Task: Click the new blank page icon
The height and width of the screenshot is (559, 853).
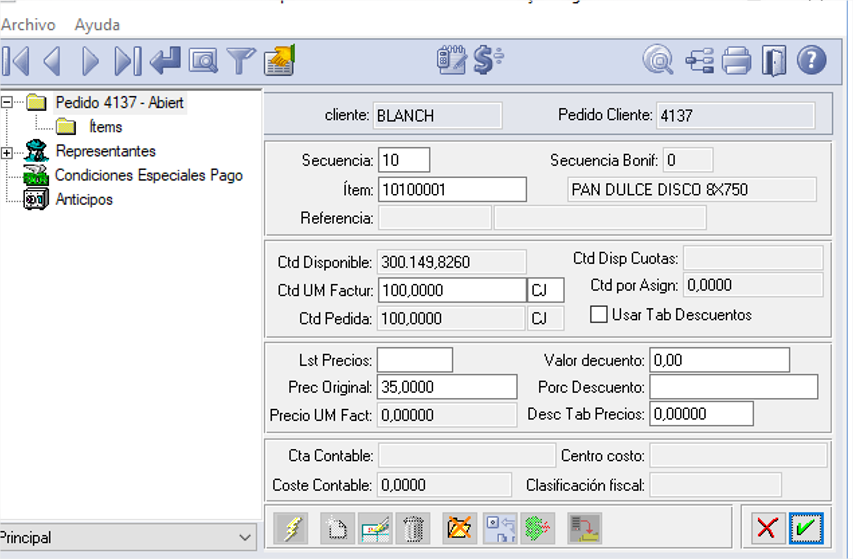Action: (337, 527)
